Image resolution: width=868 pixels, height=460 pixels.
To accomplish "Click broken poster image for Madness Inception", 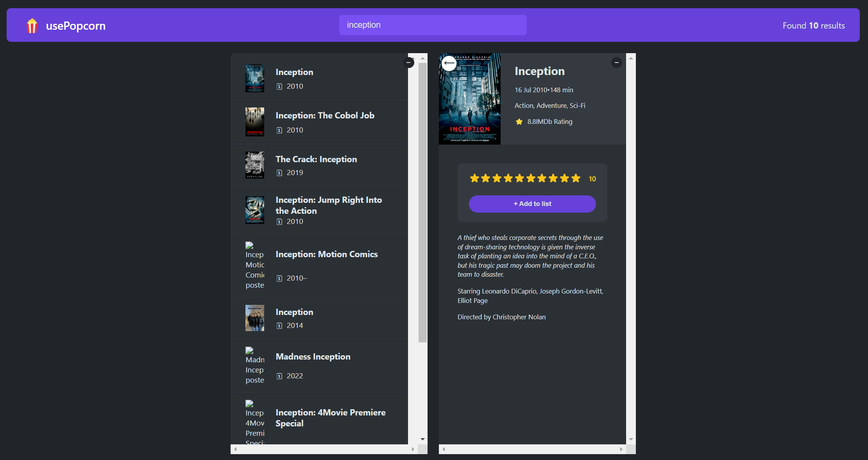I will pyautogui.click(x=255, y=365).
